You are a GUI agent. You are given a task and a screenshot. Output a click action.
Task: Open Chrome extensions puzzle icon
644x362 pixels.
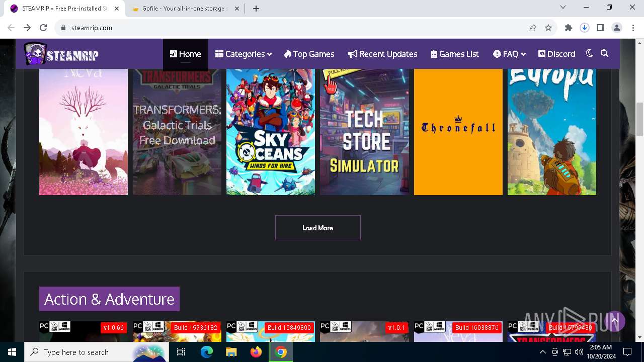(569, 28)
